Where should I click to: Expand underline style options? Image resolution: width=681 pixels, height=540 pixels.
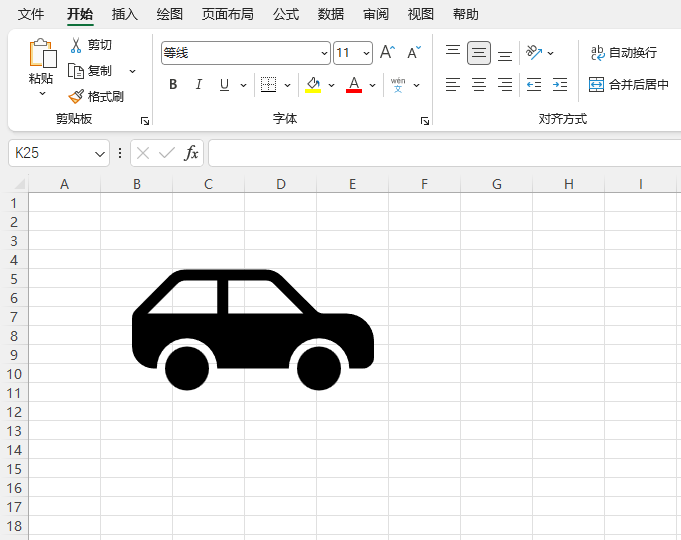tap(244, 85)
